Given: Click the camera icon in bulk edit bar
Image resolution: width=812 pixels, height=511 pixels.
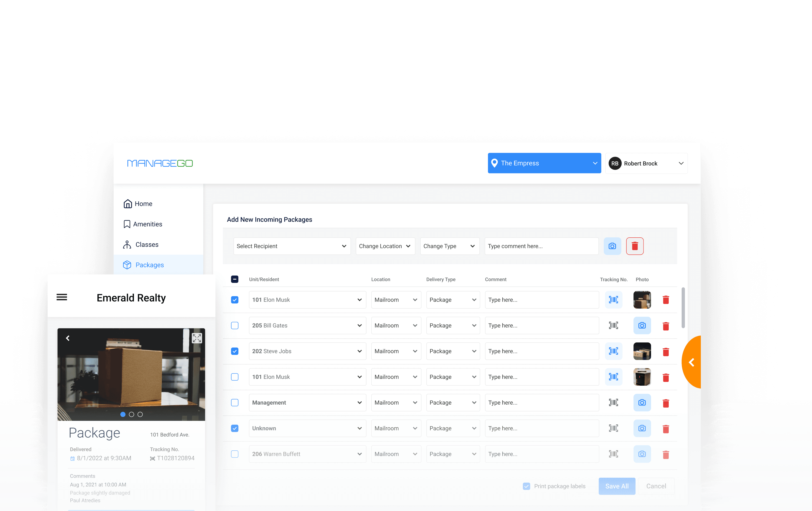Looking at the screenshot, I should pos(612,246).
